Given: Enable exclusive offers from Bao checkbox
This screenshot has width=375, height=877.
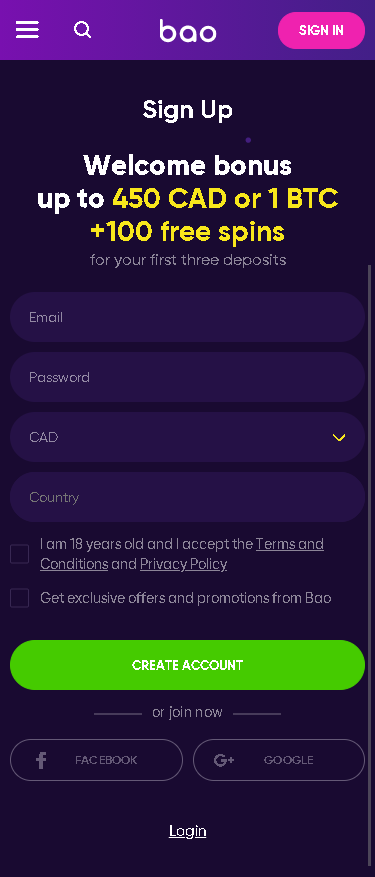Looking at the screenshot, I should coord(20,598).
